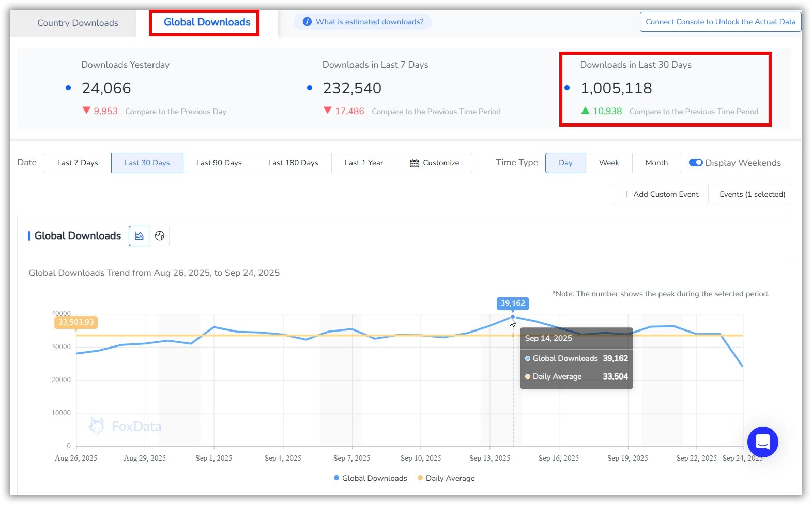Choose Last 90 Days range
The width and height of the screenshot is (812, 505).
[x=219, y=163]
